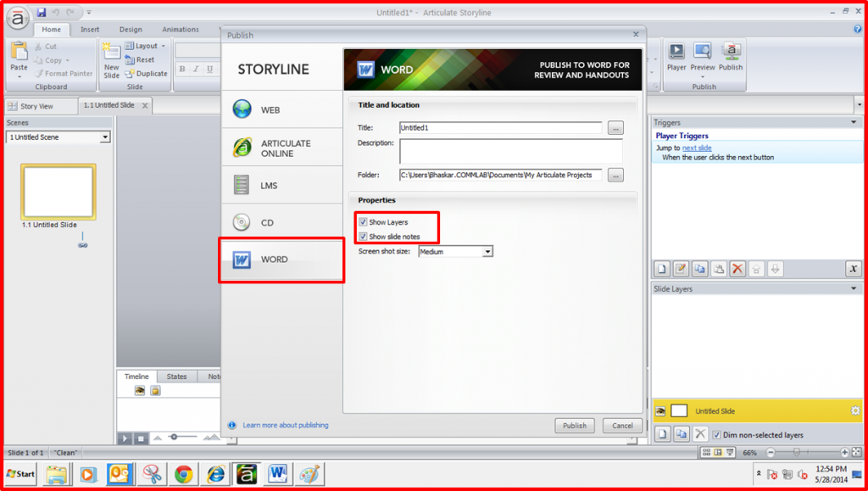Switch to the States tab
The image size is (868, 491).
176,377
